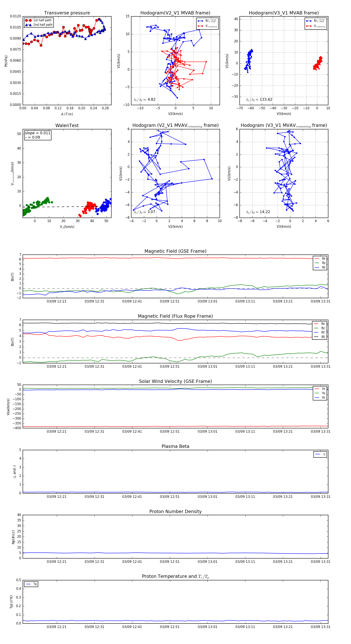Viewport: 351px width, 644px height.
Task: Select the Tp legend entry
Action: [31, 584]
